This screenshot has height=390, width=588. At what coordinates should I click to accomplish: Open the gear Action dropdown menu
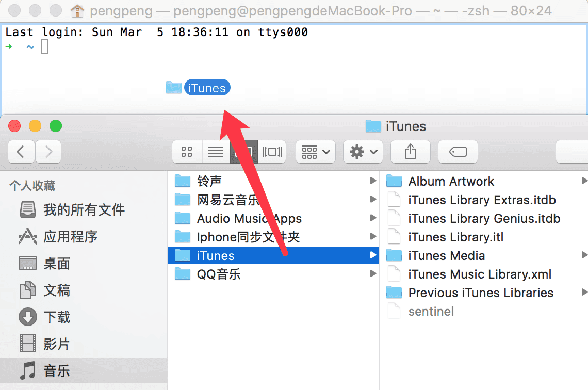tap(363, 152)
